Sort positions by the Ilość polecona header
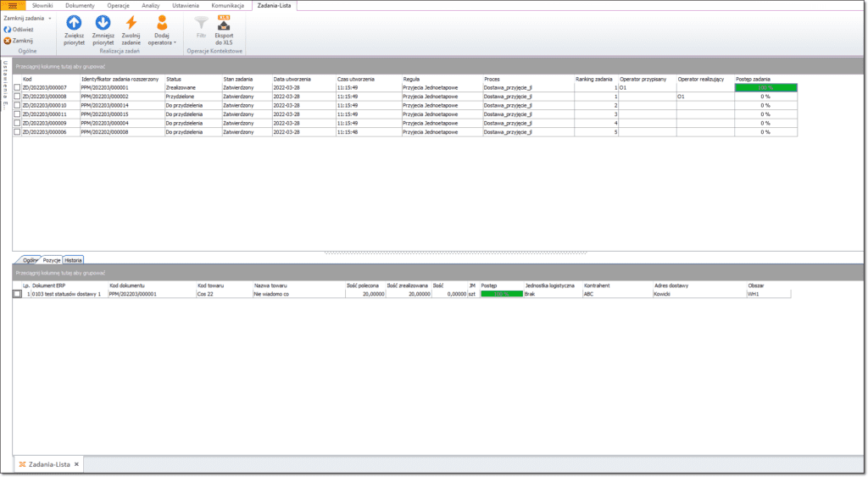The width and height of the screenshot is (868, 477). [365, 286]
